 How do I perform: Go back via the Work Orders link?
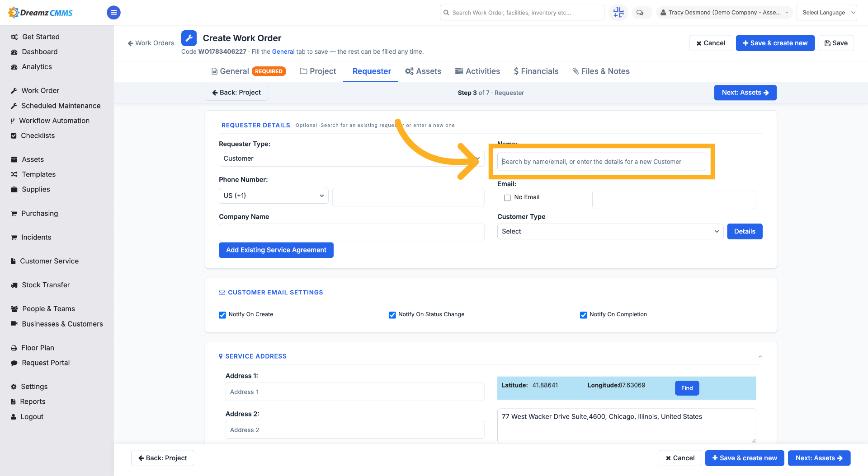[x=151, y=43]
